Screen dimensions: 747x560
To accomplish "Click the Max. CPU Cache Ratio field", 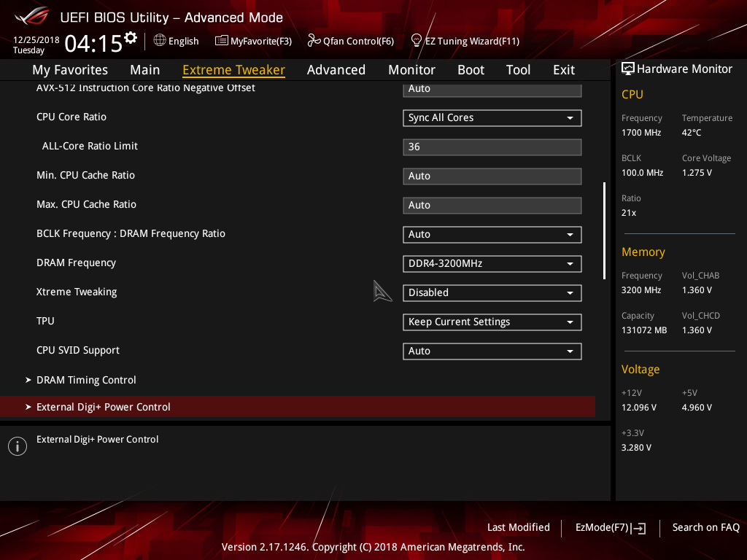I will coord(492,205).
